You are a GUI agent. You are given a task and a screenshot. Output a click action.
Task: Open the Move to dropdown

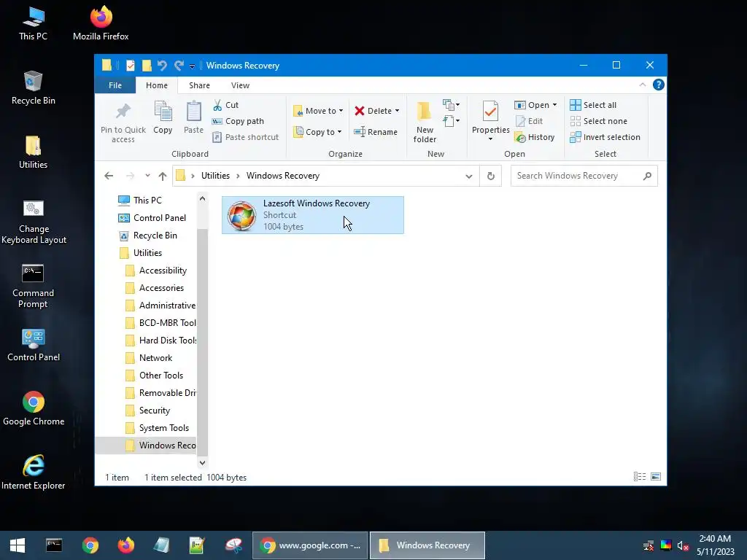tap(318, 111)
